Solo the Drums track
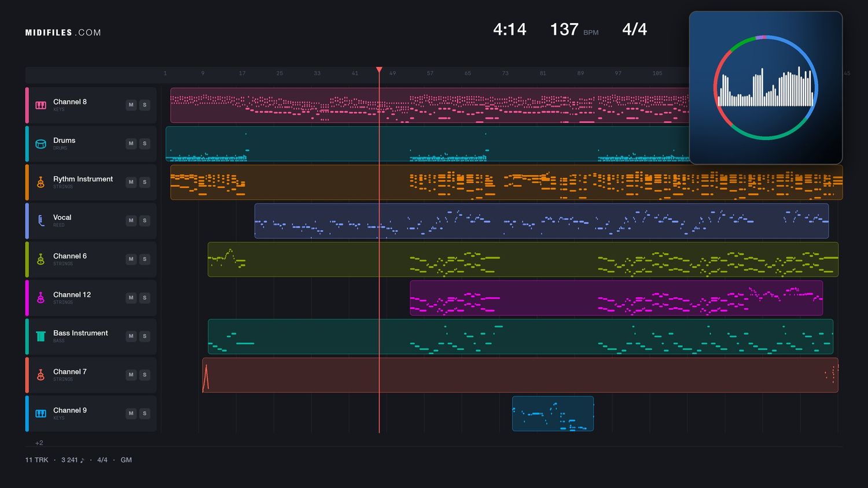868x488 pixels. (145, 143)
